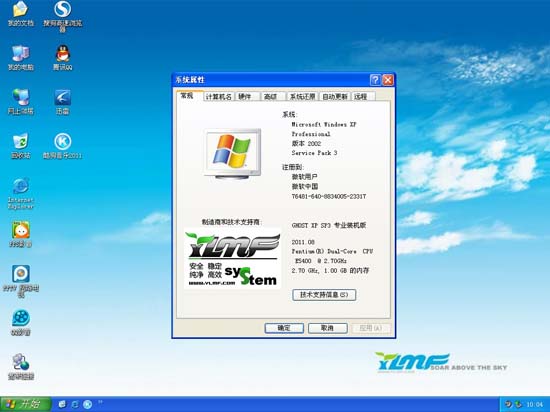The width and height of the screenshot is (550, 412).
Task: Click the 微软用户 registered user text
Action: coord(304,177)
